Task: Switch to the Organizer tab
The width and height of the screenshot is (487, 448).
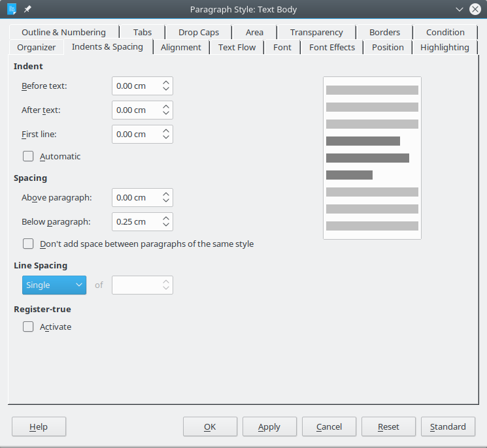Action: 37,47
